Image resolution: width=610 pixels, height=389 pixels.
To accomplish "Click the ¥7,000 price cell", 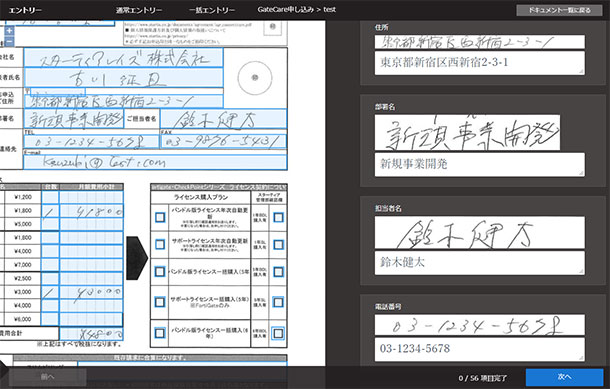I will (23, 265).
